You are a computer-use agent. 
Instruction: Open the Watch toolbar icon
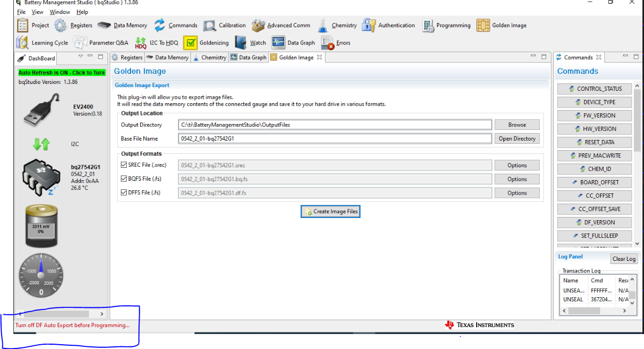[x=241, y=43]
